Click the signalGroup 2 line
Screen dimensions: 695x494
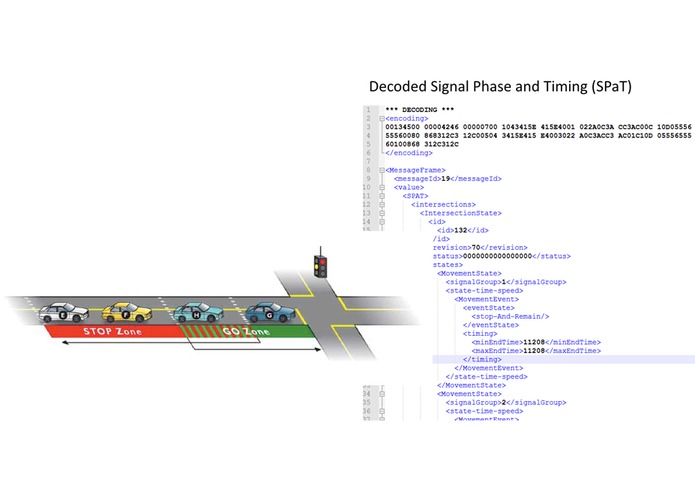(x=506, y=403)
